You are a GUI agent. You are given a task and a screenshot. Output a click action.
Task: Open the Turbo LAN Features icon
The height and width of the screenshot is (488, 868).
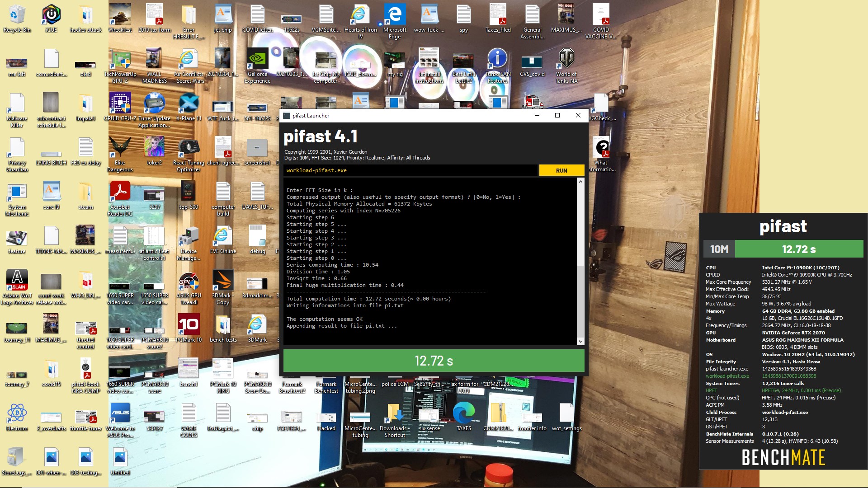click(498, 66)
